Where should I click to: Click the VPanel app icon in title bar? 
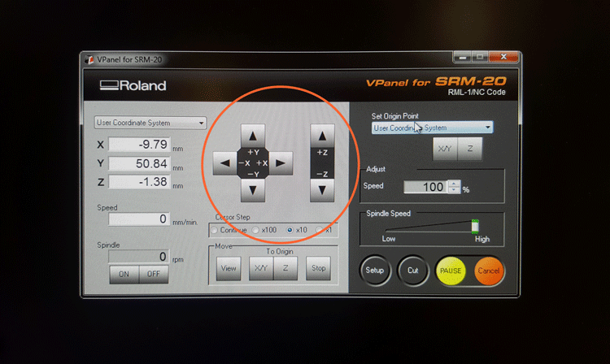(x=89, y=59)
